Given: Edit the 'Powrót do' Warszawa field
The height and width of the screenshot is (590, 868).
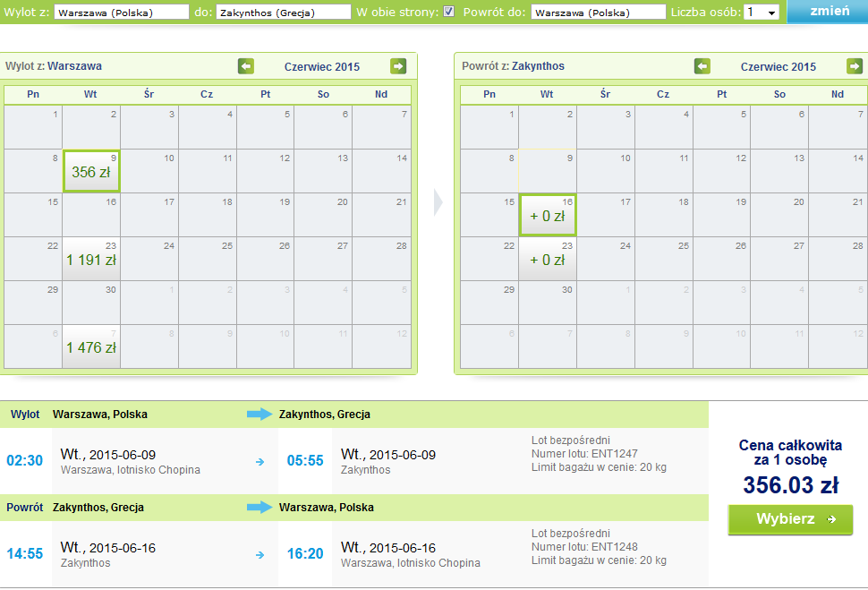Looking at the screenshot, I should point(599,13).
